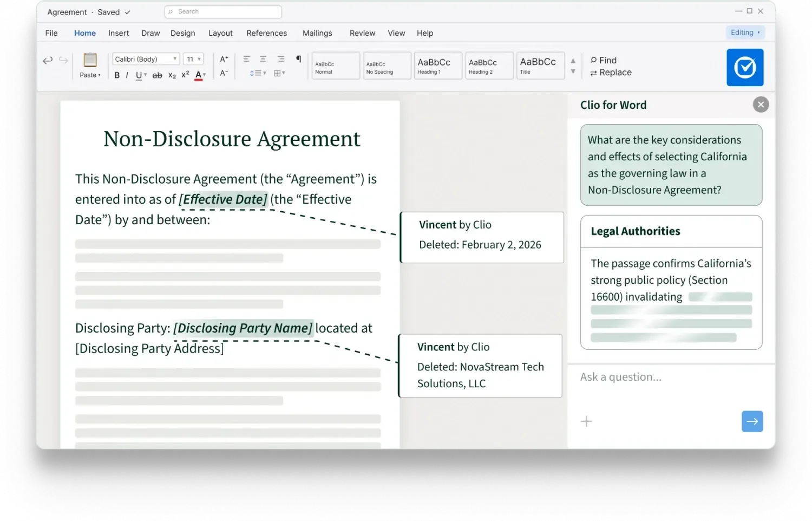Increase font size with A+ icon
Screen dimensions: 812x521
[224, 59]
